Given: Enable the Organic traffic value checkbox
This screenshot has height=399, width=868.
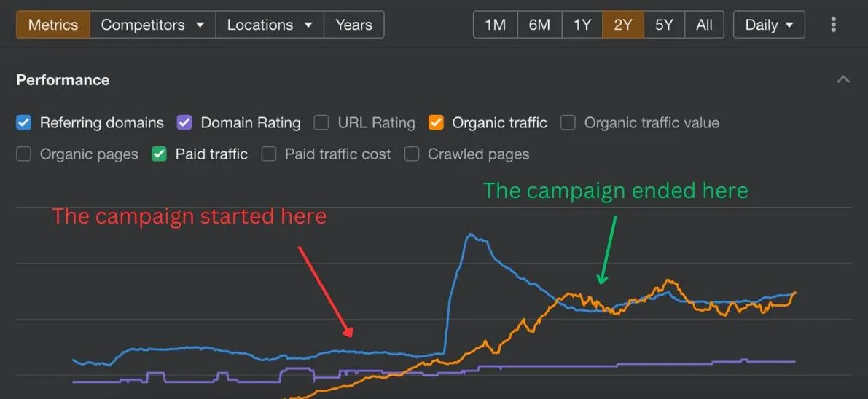Looking at the screenshot, I should click(568, 123).
